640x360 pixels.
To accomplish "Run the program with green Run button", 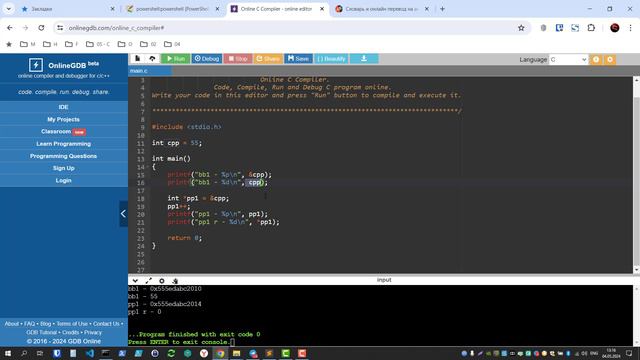I will pyautogui.click(x=176, y=59).
